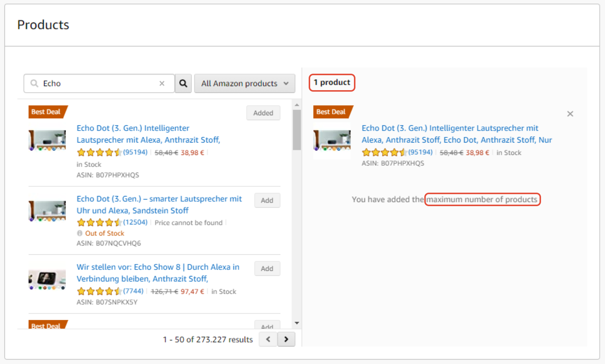Viewport: 605px width, 364px height.
Task: Click the Out of Stock info icon
Action: [79, 233]
